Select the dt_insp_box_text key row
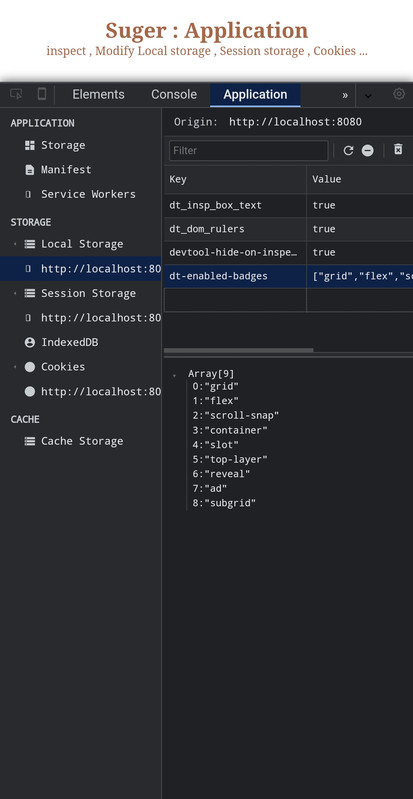413x799 pixels. [236, 205]
